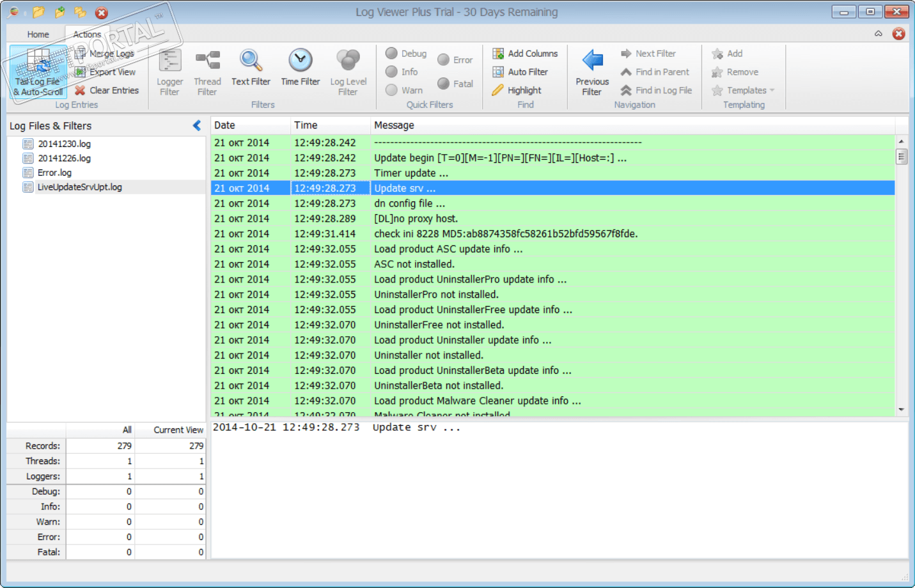
Task: Toggle the Fatal quick filter
Action: tap(455, 84)
